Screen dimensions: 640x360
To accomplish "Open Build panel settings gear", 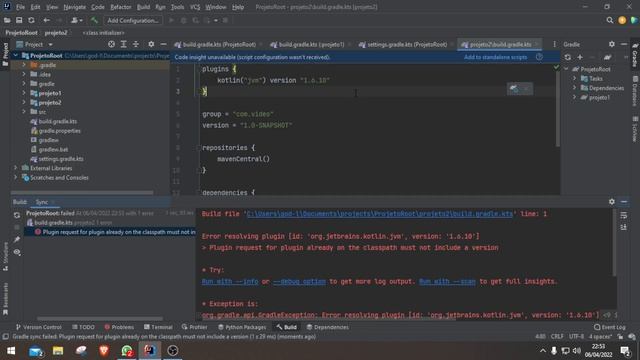I will coord(611,202).
